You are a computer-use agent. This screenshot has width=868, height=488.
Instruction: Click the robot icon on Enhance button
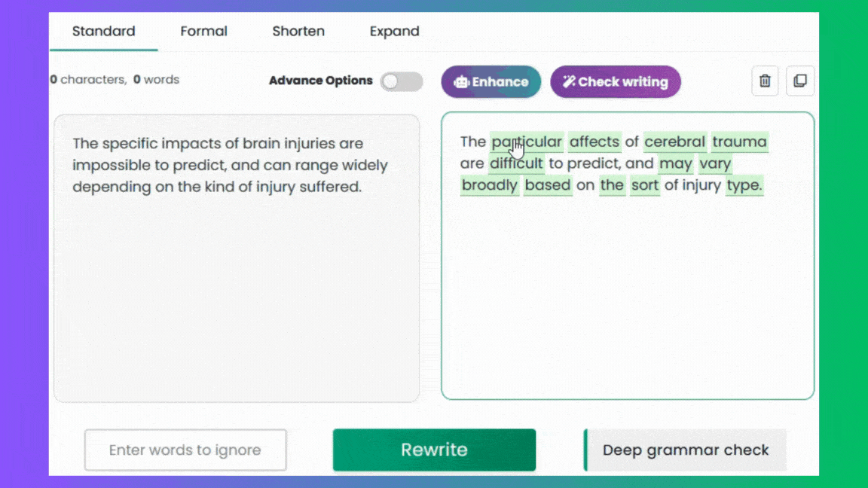coord(463,81)
